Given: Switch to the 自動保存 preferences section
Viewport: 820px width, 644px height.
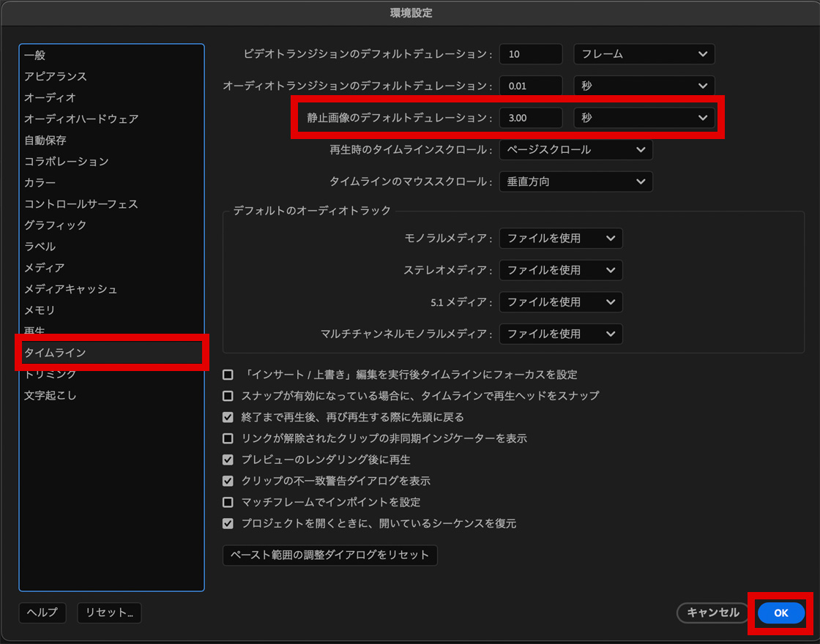Looking at the screenshot, I should (45, 140).
